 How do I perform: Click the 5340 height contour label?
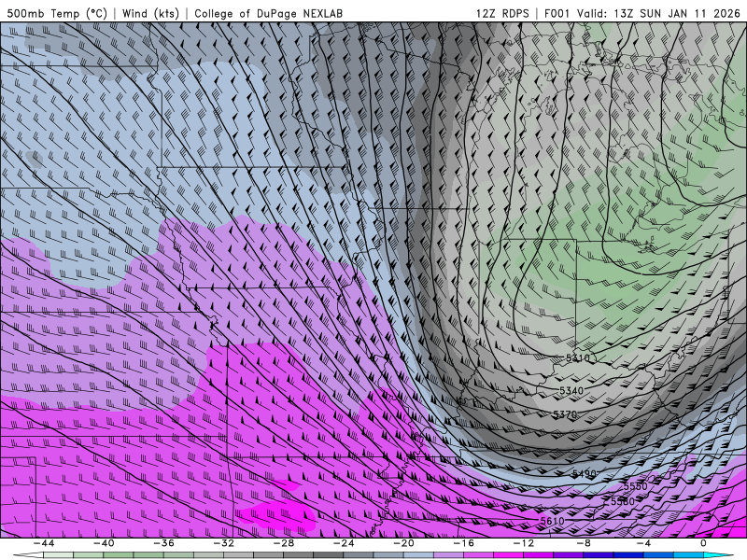(x=571, y=390)
